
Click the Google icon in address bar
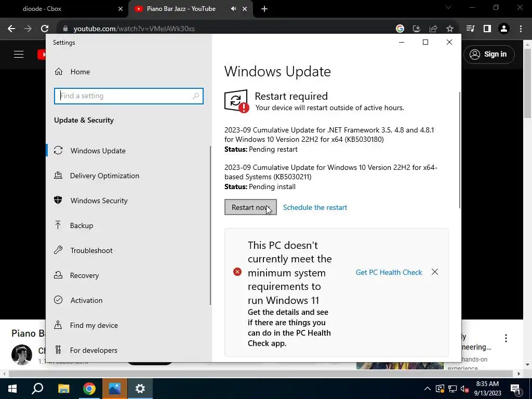tap(400, 29)
